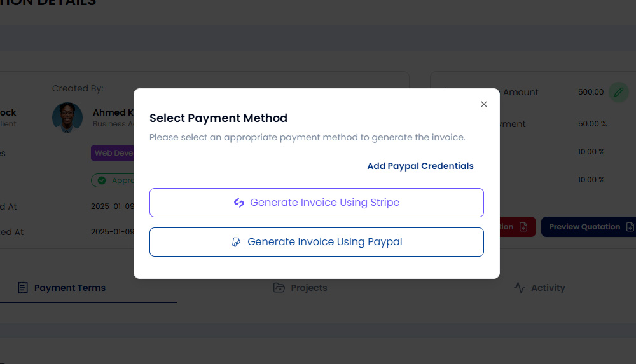Image resolution: width=636 pixels, height=364 pixels.
Task: Click the Activity pulse icon
Action: 520,288
